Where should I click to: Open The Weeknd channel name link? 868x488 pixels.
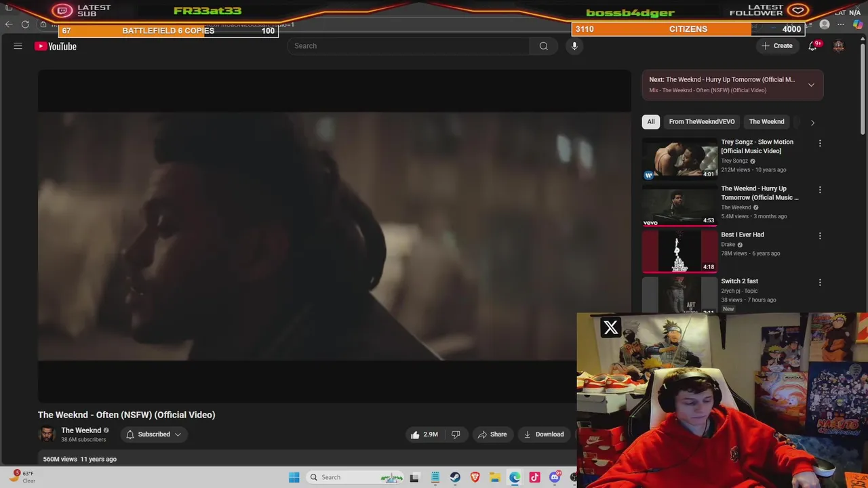coord(81,430)
